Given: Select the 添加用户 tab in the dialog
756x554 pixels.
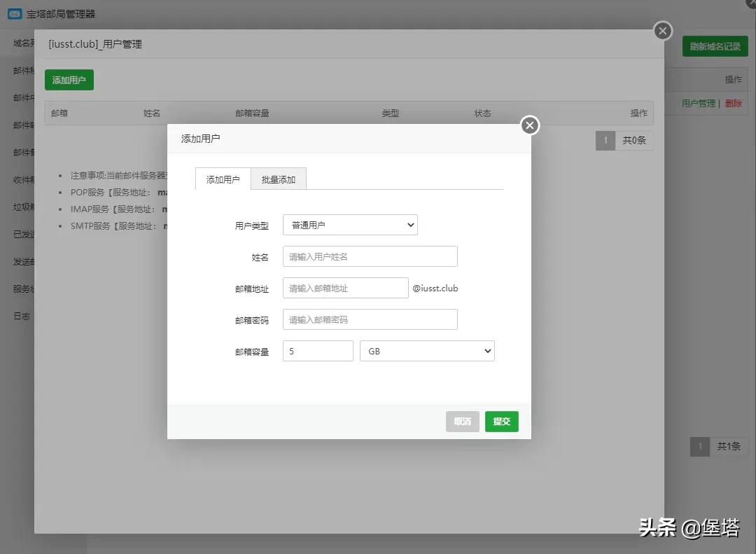Looking at the screenshot, I should coord(222,179).
